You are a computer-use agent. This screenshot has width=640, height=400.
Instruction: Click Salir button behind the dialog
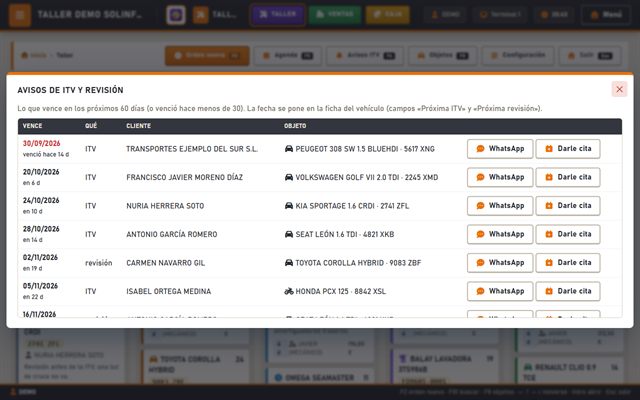click(590, 56)
